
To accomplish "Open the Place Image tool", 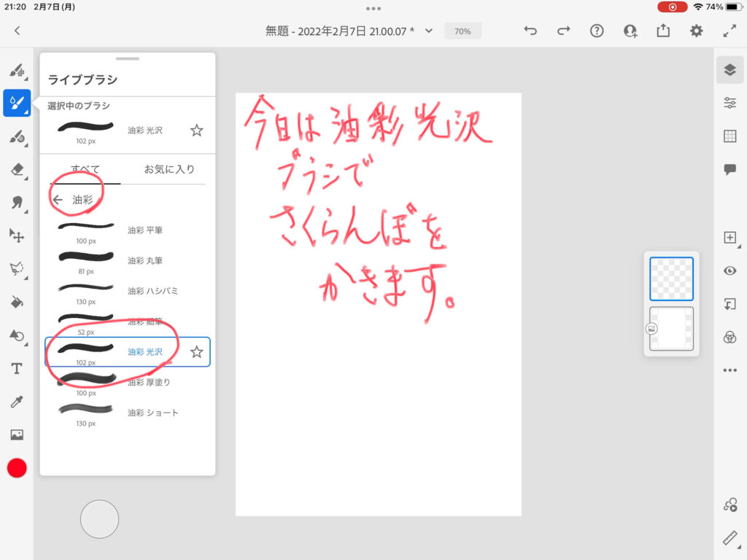I will [16, 435].
